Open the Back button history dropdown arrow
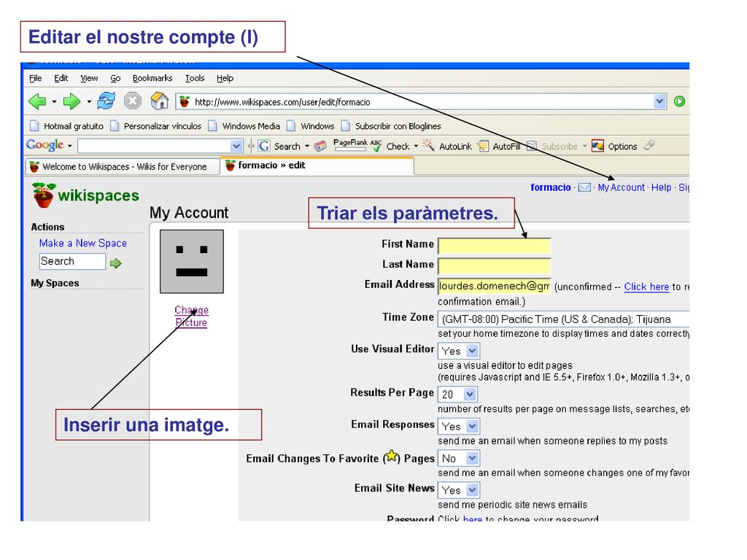The height and width of the screenshot is (560, 747). [x=54, y=101]
